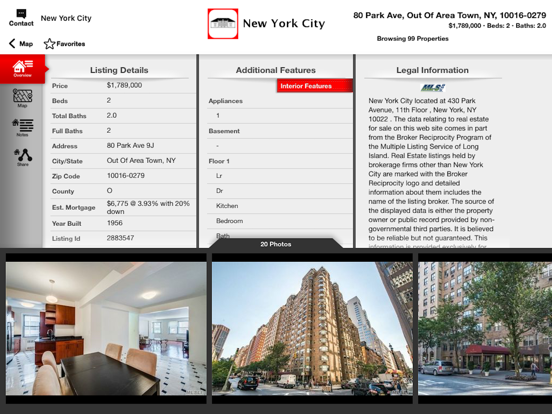
Task: Open the tall brick building exterior photo
Action: coord(312,328)
